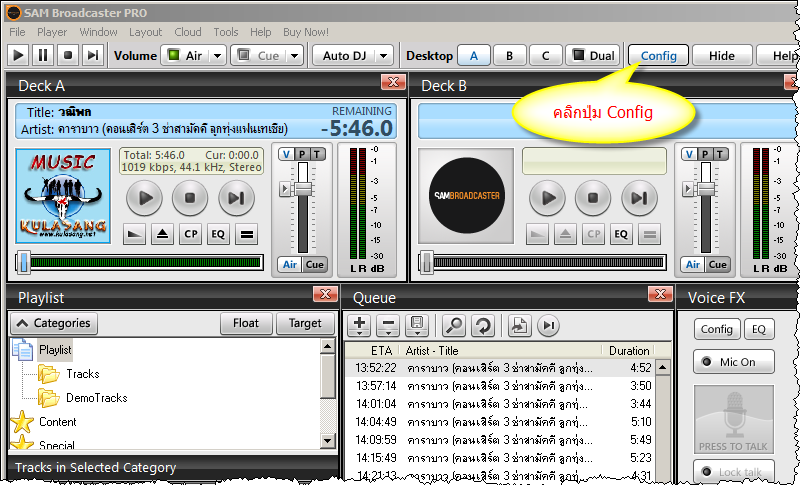Switch to Desktop B
This screenshot has height=485, width=800.
(510, 55)
